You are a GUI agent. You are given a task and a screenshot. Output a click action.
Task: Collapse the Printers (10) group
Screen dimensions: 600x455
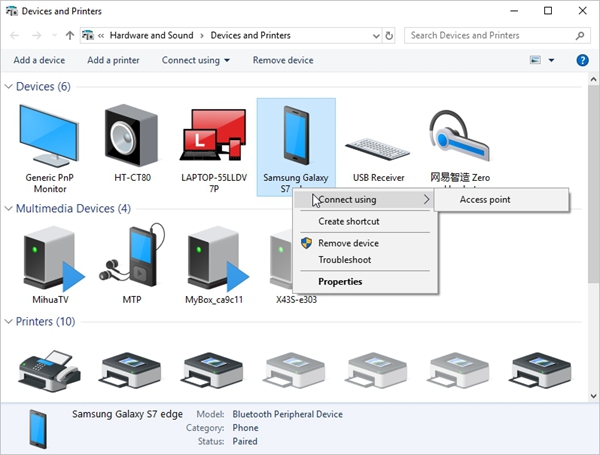[x=8, y=321]
